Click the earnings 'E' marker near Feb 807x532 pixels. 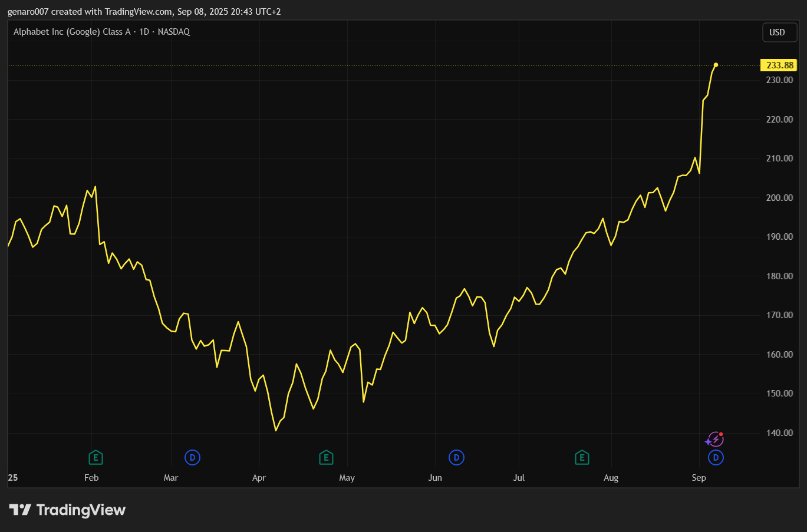pos(95,457)
